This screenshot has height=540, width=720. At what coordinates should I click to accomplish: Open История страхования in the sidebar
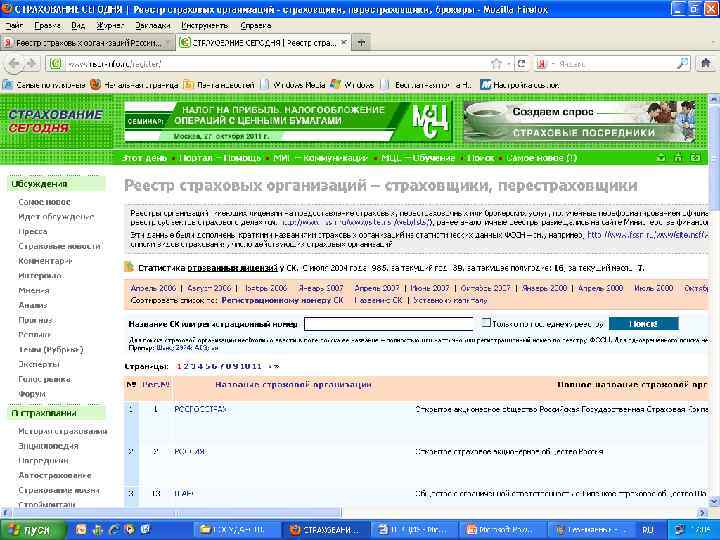pos(63,431)
